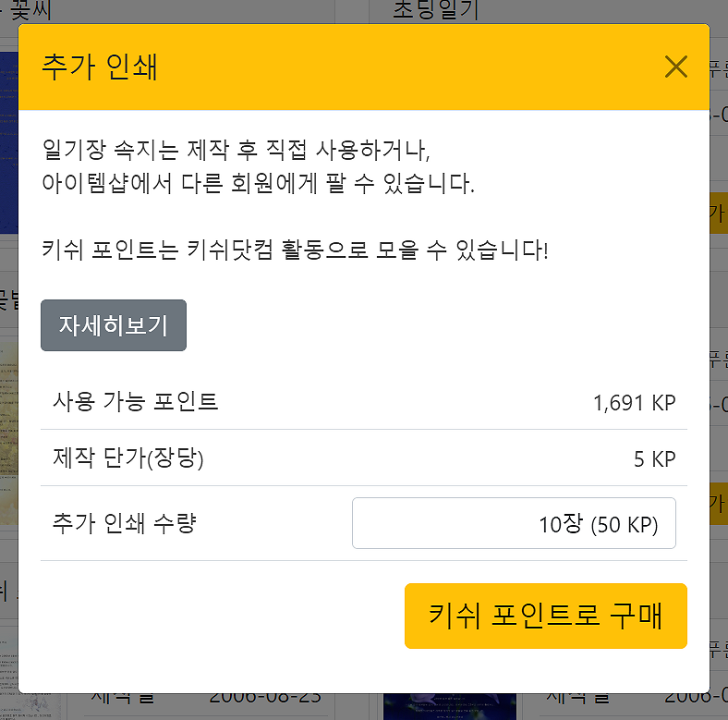Click the text starting with 일기장 속지는

pos(237,149)
